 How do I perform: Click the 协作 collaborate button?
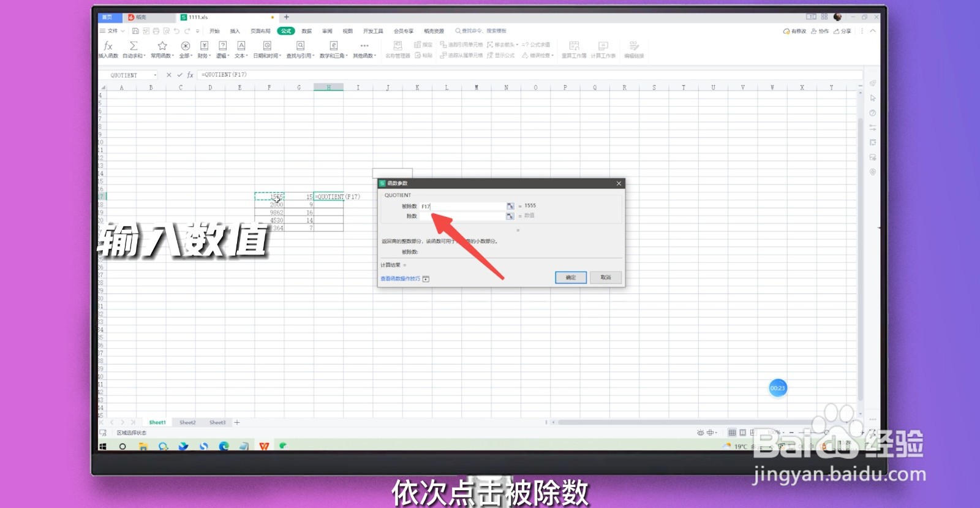click(x=820, y=31)
